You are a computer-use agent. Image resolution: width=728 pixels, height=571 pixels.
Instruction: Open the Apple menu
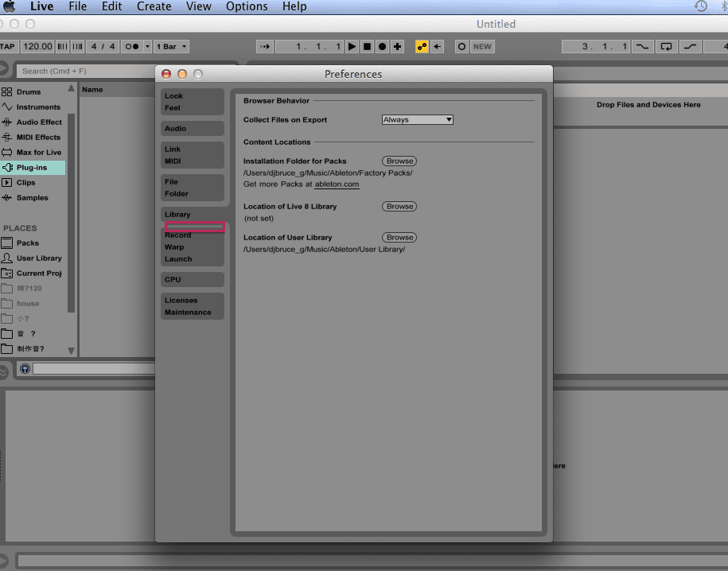click(x=10, y=6)
